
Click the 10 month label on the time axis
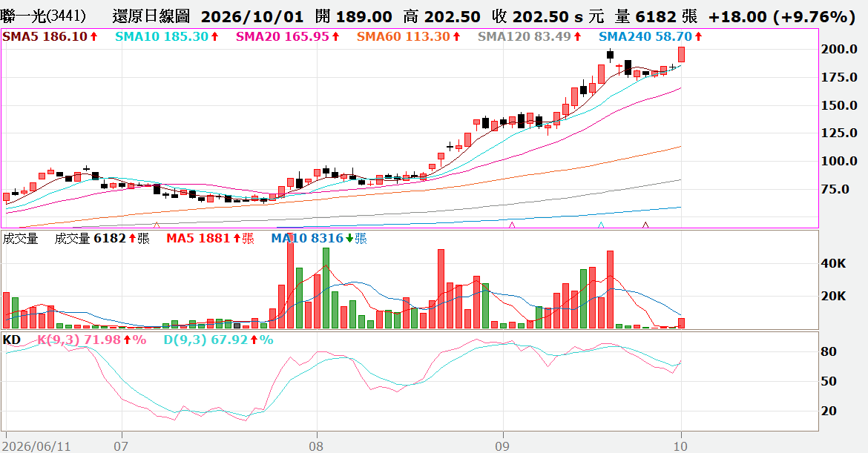pos(680,446)
